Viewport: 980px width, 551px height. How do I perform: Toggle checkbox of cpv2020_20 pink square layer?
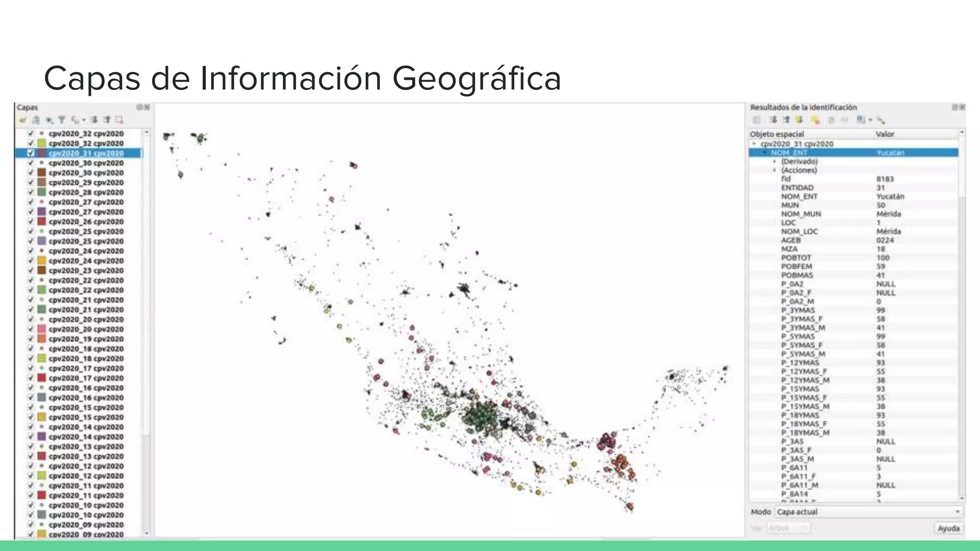pyautogui.click(x=31, y=329)
